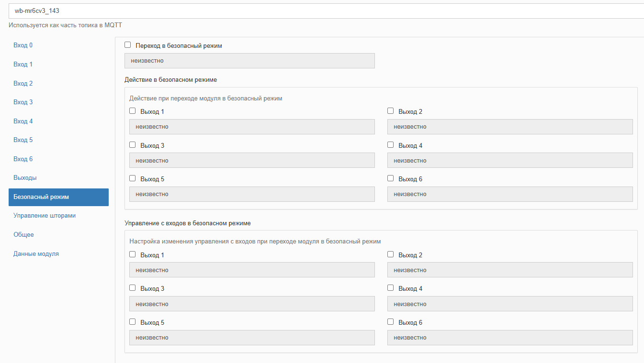Viewport: 644px width, 363px height.
Task: Switch to the "Вход 3" tab
Action: tap(23, 102)
